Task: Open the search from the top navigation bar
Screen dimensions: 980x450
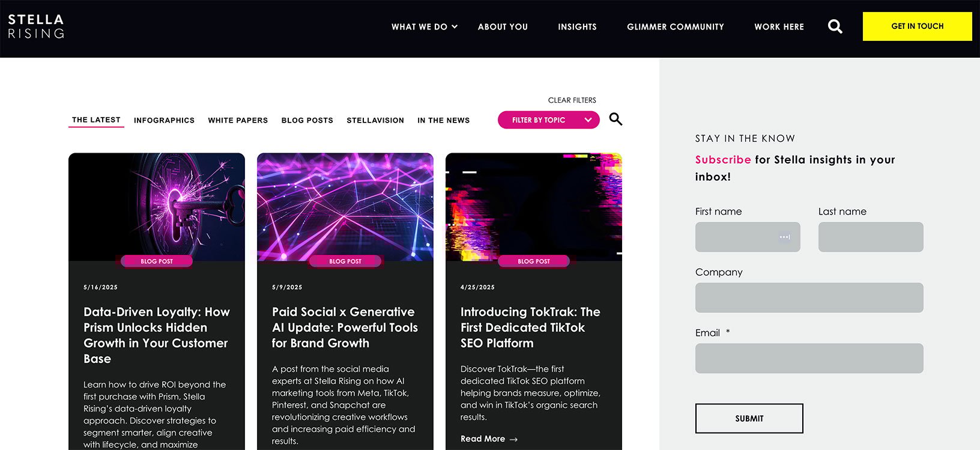Action: (x=835, y=26)
